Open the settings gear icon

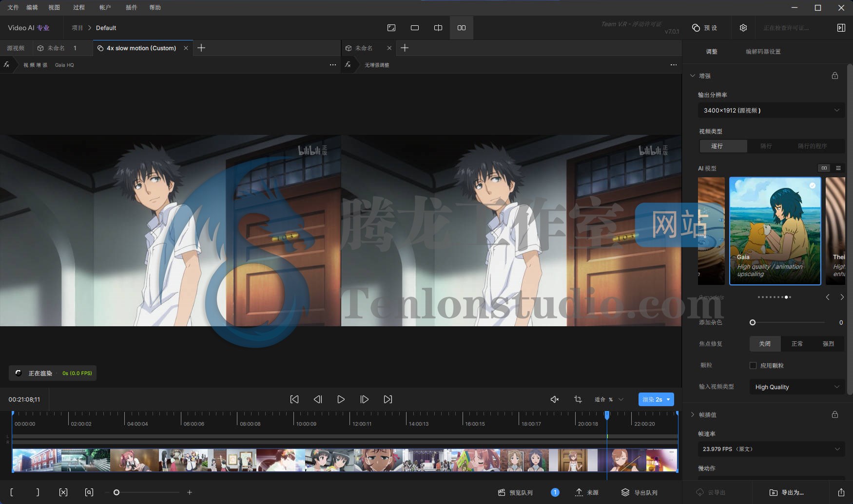tap(743, 28)
